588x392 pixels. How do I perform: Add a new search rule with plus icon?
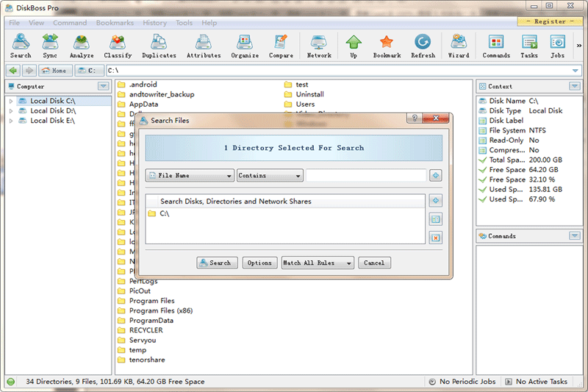pyautogui.click(x=435, y=176)
